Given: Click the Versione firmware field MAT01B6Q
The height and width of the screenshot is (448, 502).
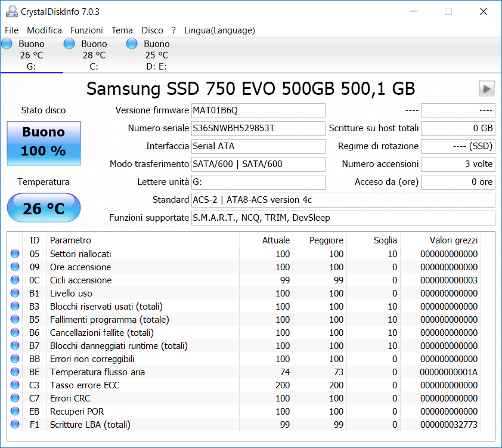Looking at the screenshot, I should [x=258, y=110].
